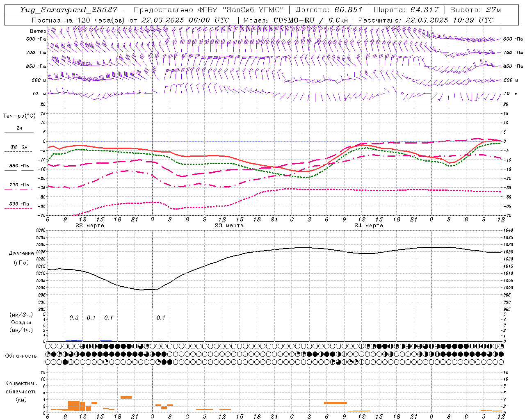Viewport: 525px width, 420px height.
Task: Click the 500 м wind level label on left
Action: tap(39, 80)
